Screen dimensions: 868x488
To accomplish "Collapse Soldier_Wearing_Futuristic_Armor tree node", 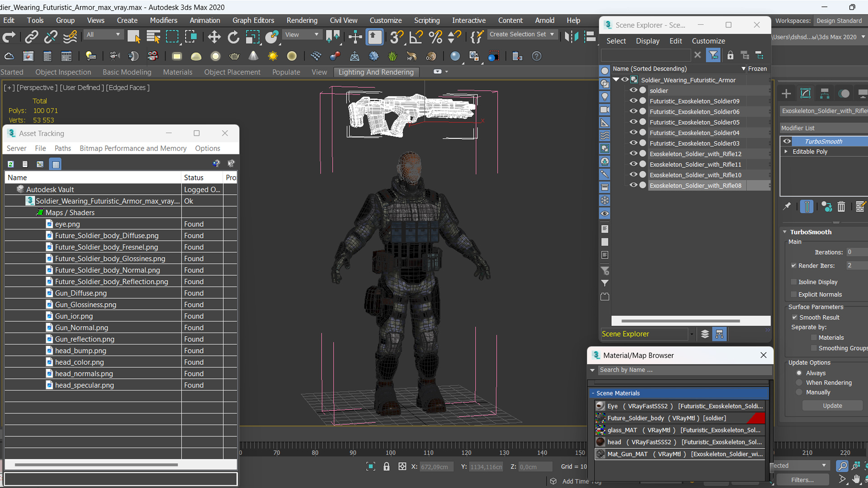I will (x=616, y=80).
